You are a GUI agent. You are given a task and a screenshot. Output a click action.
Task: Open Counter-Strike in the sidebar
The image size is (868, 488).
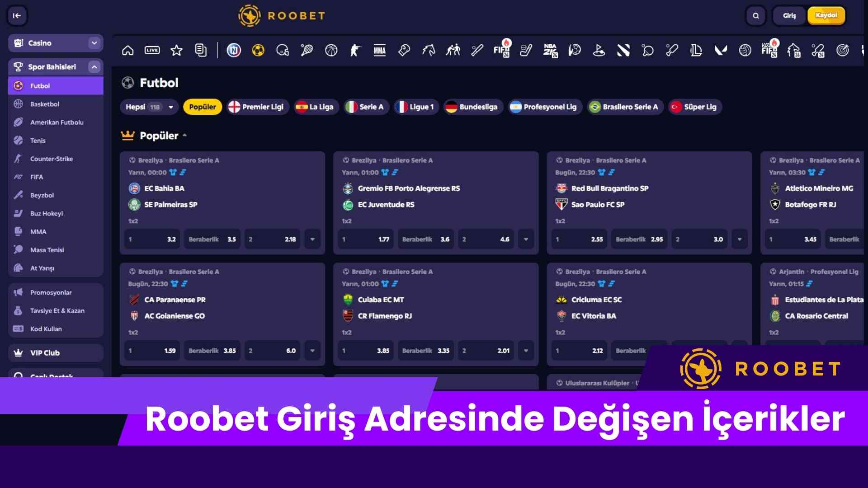56,159
